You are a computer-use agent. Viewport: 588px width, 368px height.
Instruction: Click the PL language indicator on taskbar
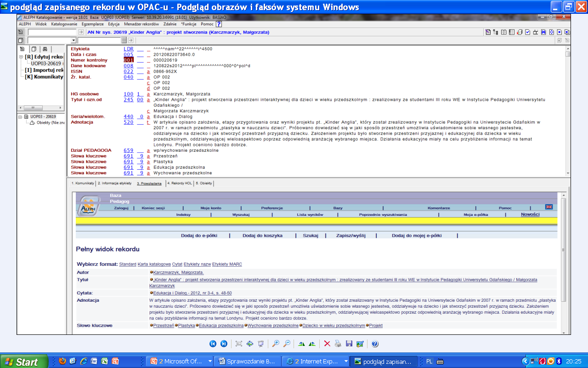point(429,361)
